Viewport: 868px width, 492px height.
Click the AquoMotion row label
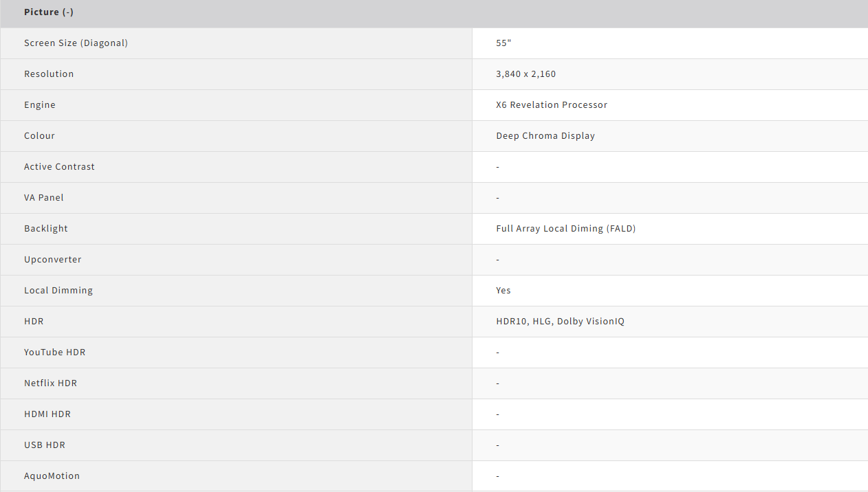click(x=52, y=476)
